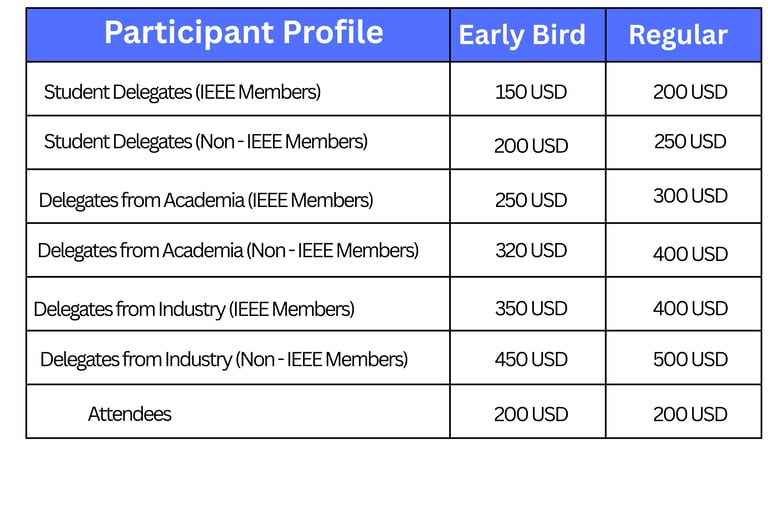Click the 300 USD regular price
This screenshot has height=512, width=768.
pyautogui.click(x=690, y=196)
